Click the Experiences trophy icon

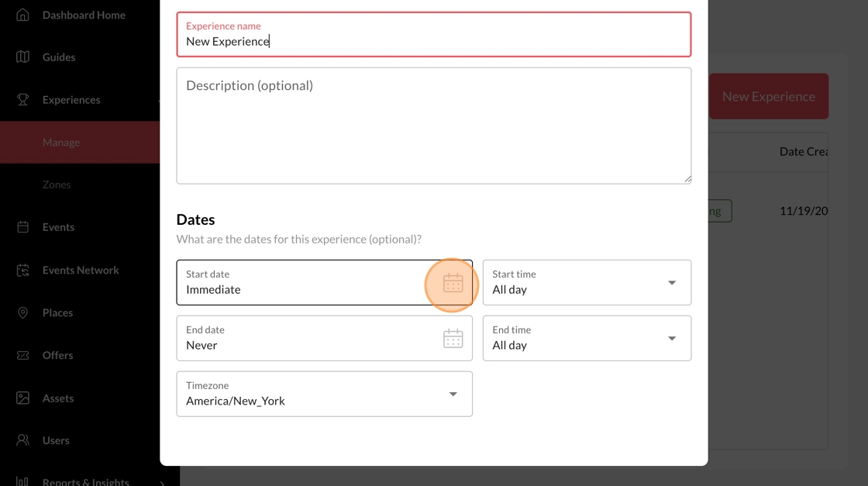pos(22,100)
